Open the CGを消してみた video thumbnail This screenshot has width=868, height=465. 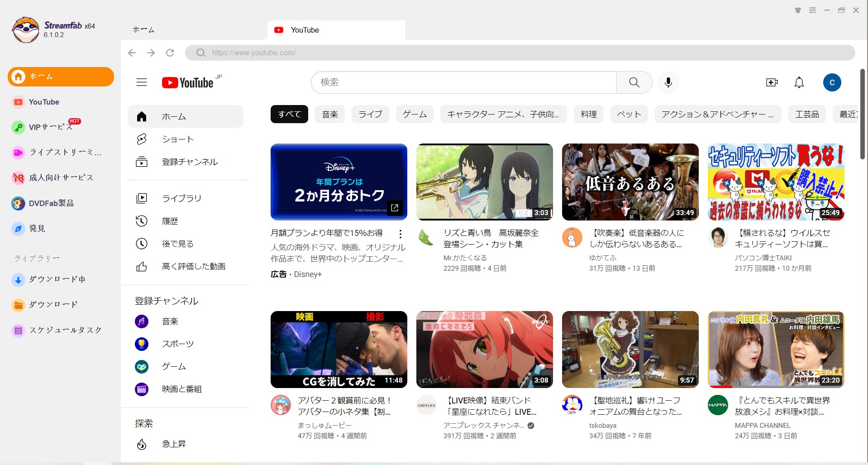(x=339, y=350)
